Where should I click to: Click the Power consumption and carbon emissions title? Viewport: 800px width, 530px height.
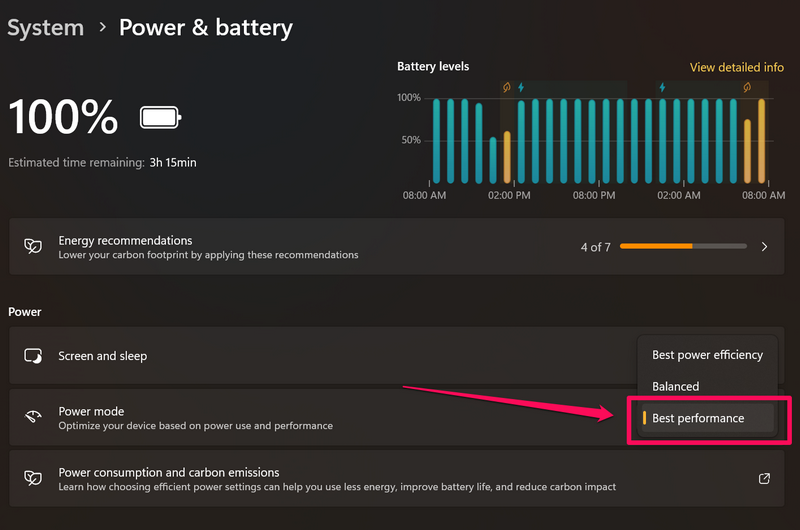point(169,472)
